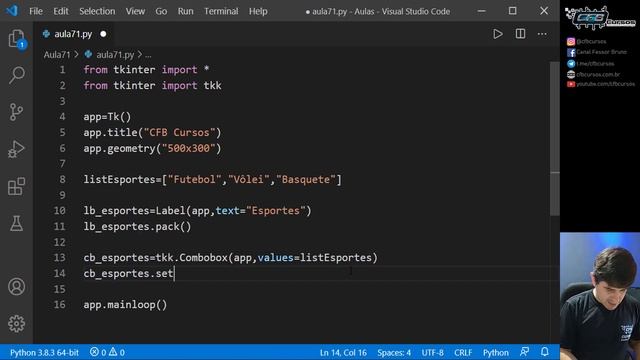
Task: Select the aula71.py editor tab
Action: 73,34
